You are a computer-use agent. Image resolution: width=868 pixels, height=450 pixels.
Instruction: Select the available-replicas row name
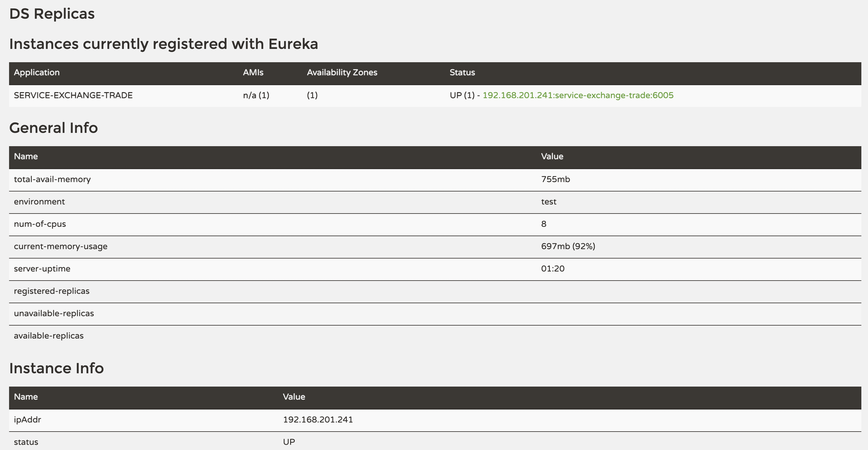pyautogui.click(x=49, y=336)
